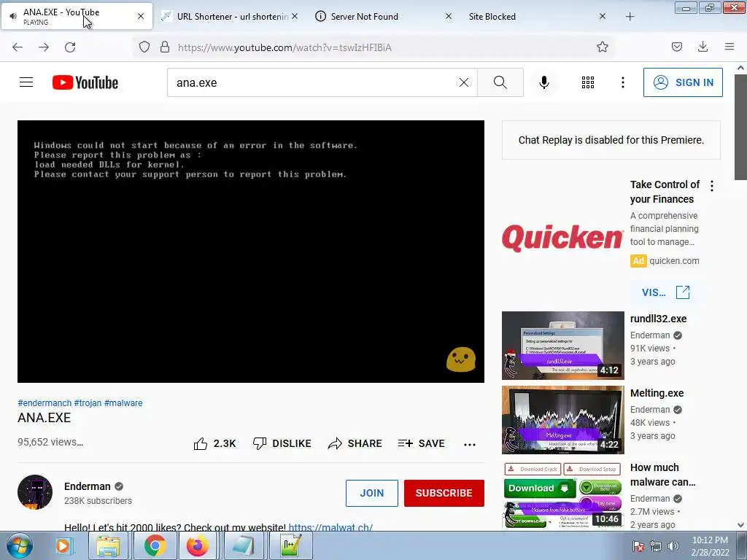The image size is (747, 560).
Task: Click the JOIN button
Action: (371, 493)
